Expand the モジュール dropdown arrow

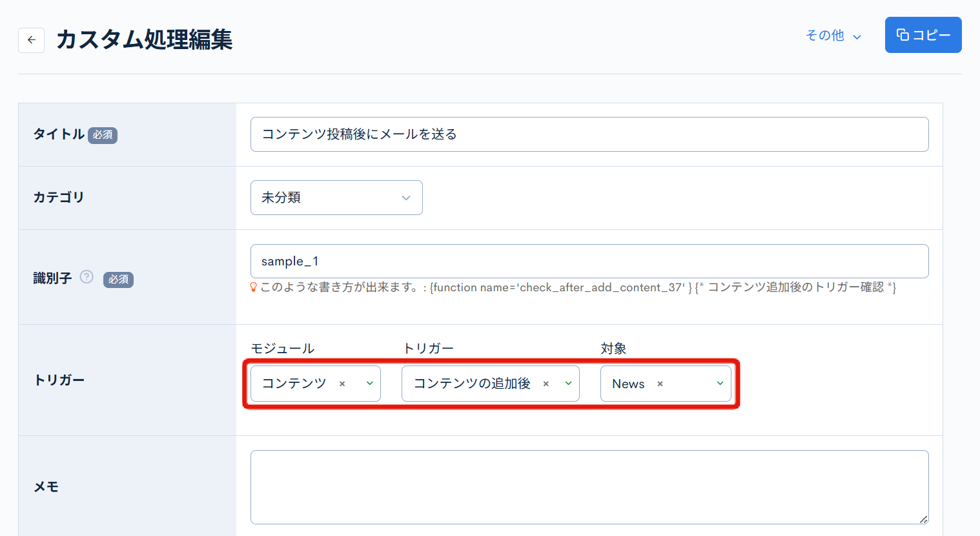(x=368, y=383)
